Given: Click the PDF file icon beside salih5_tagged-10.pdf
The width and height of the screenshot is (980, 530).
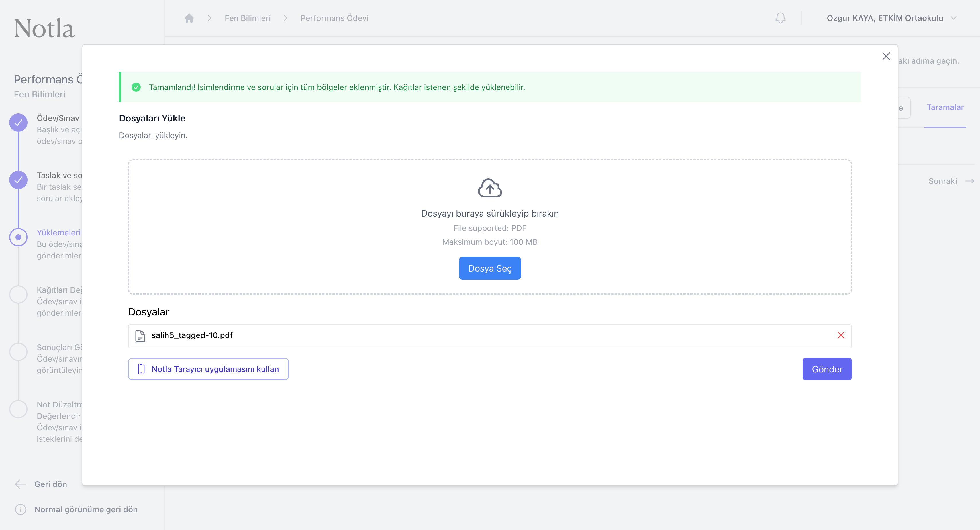Looking at the screenshot, I should click(x=140, y=336).
